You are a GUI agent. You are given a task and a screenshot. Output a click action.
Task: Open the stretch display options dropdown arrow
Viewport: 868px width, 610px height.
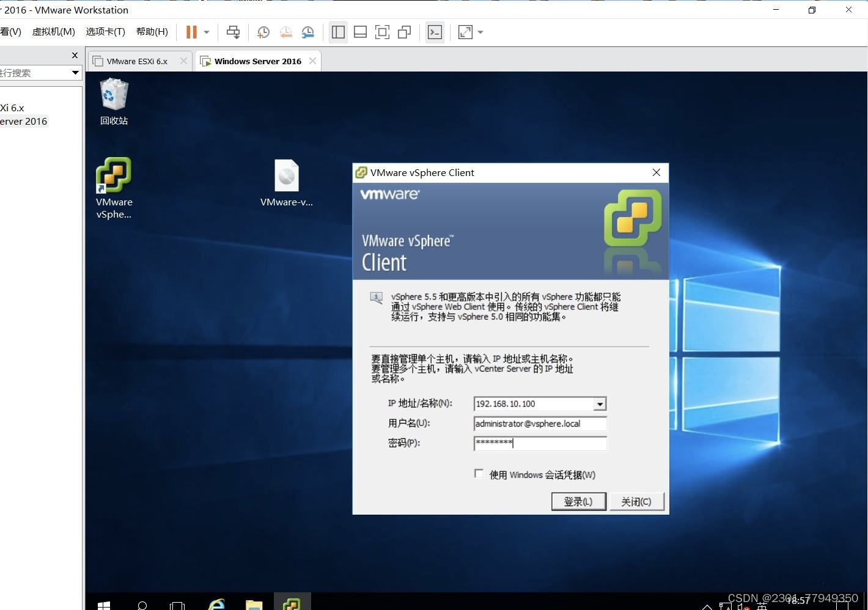(x=480, y=32)
